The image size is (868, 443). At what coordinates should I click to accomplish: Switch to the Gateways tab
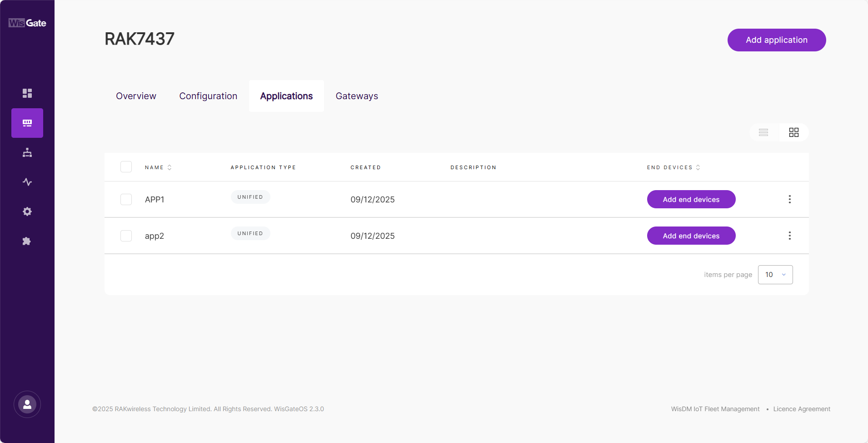point(357,96)
